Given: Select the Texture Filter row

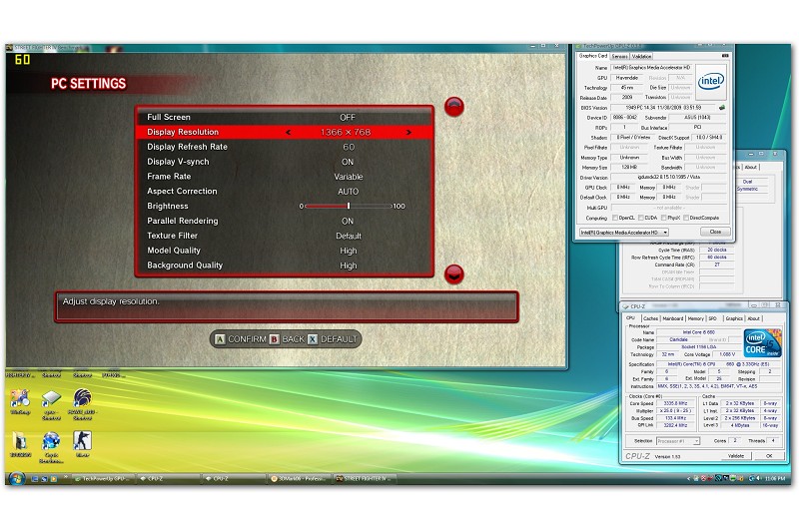Looking at the screenshot, I should tap(285, 236).
